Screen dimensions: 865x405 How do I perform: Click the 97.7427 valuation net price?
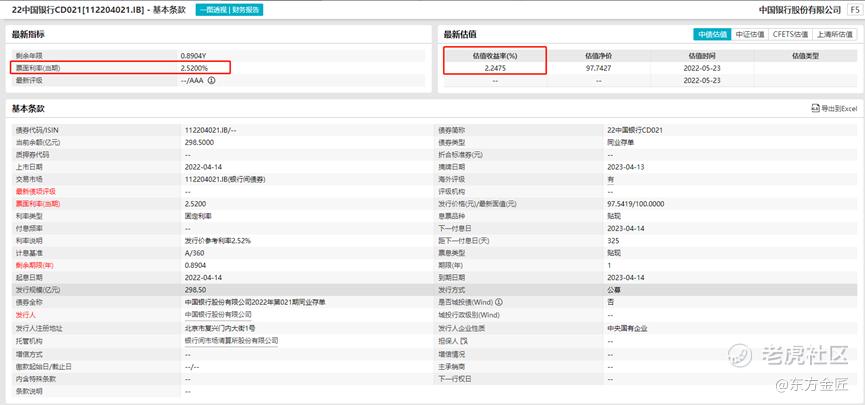599,68
